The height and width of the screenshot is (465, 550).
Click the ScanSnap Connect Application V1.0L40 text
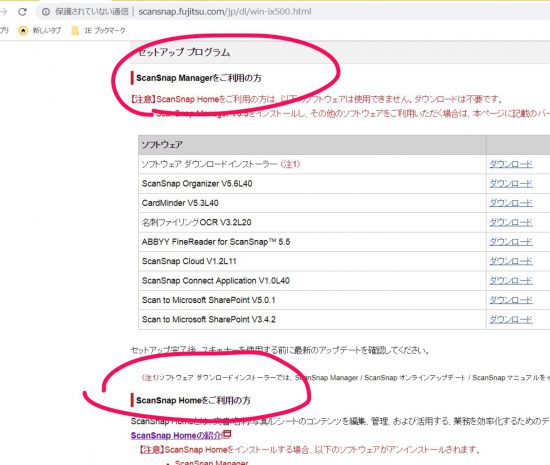216,281
